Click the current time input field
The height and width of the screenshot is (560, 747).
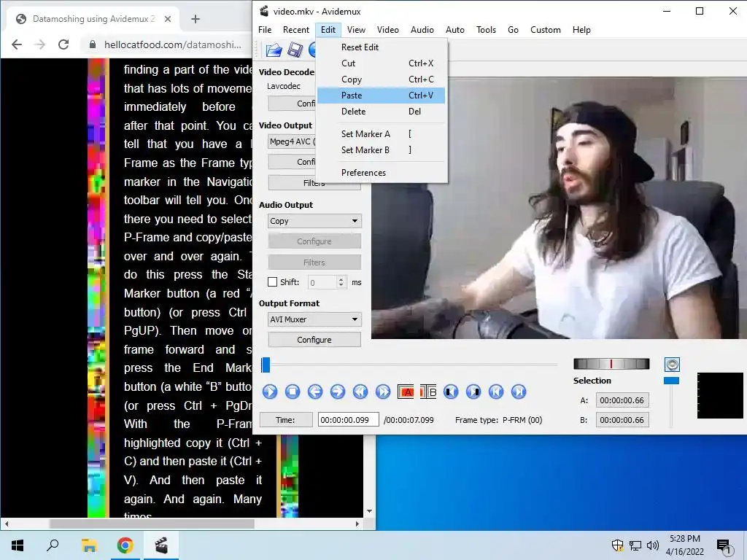tap(348, 420)
